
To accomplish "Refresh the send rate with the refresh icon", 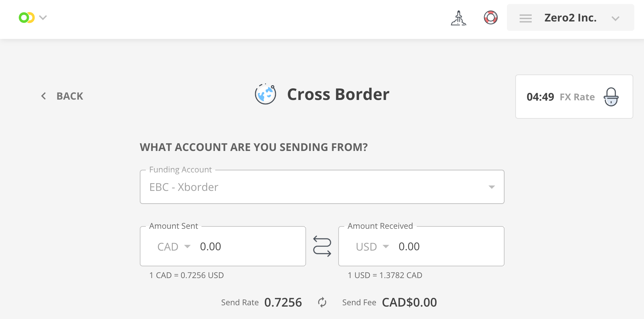I will pyautogui.click(x=322, y=302).
